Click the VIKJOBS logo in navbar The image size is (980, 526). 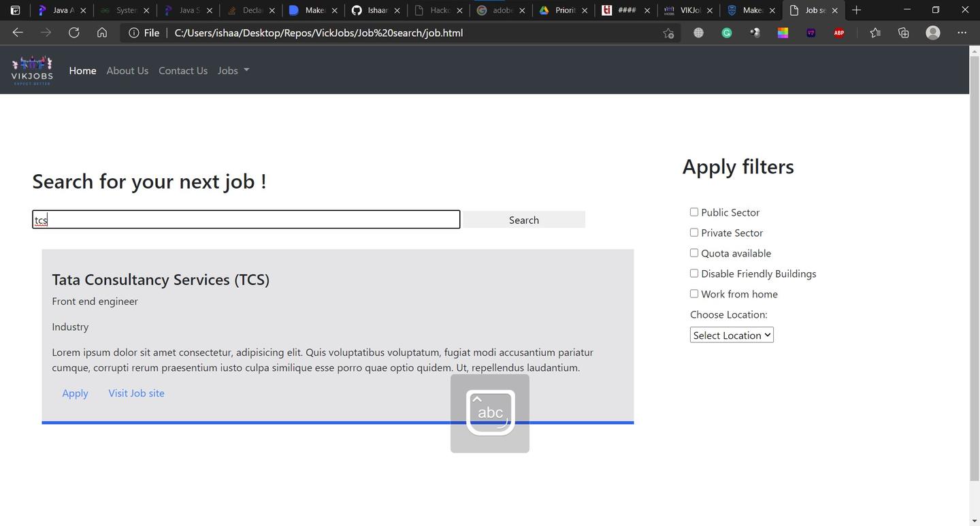[x=32, y=70]
